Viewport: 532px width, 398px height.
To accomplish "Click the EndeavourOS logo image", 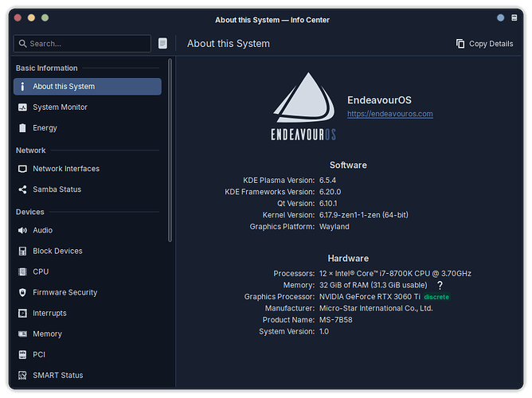I will [x=306, y=108].
